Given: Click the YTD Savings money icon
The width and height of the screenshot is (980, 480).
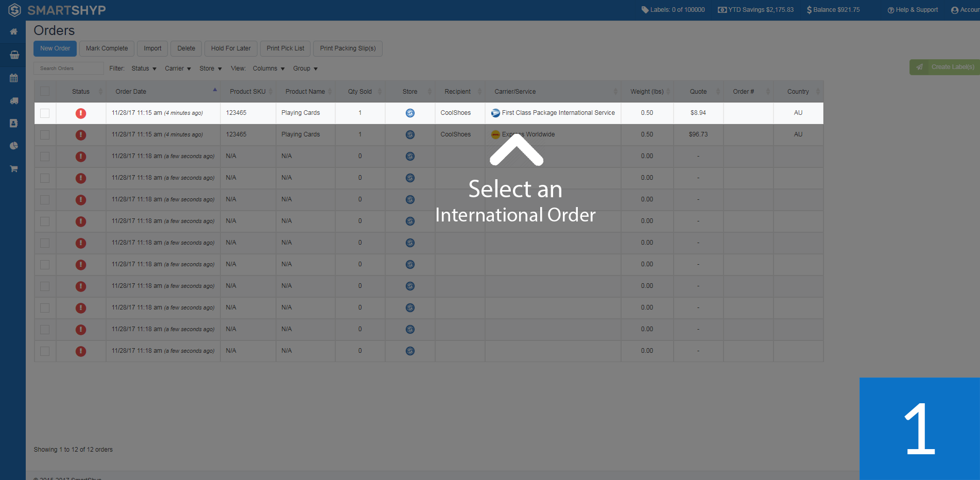Looking at the screenshot, I should coord(722,10).
